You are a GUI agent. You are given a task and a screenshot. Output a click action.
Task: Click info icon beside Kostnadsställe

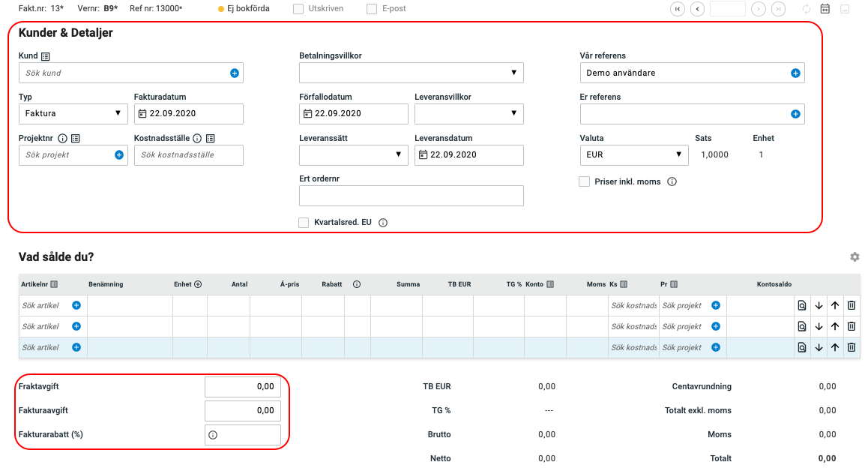click(197, 139)
